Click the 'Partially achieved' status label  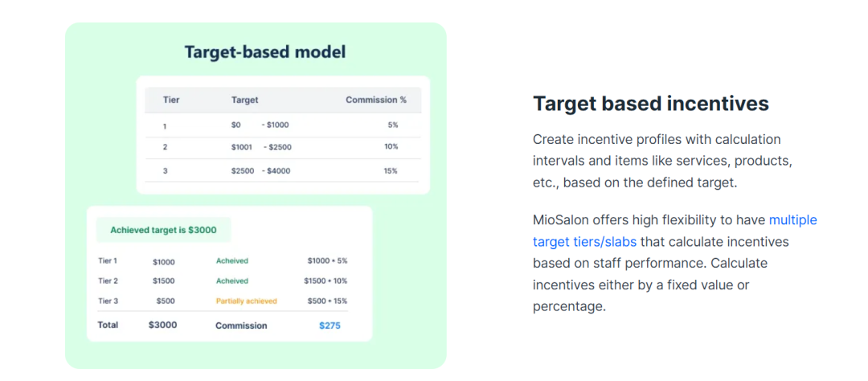tap(246, 301)
